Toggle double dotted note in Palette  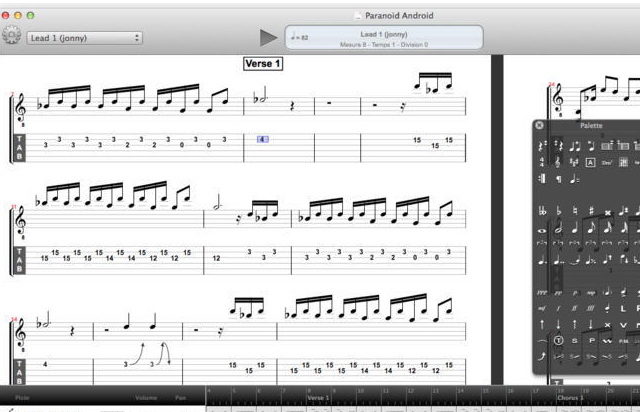[x=558, y=260]
